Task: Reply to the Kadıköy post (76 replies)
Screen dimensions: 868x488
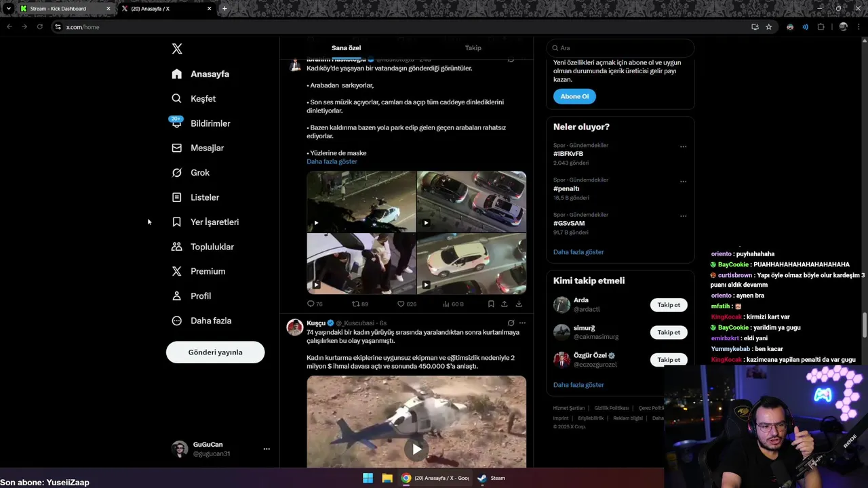Action: [315, 304]
